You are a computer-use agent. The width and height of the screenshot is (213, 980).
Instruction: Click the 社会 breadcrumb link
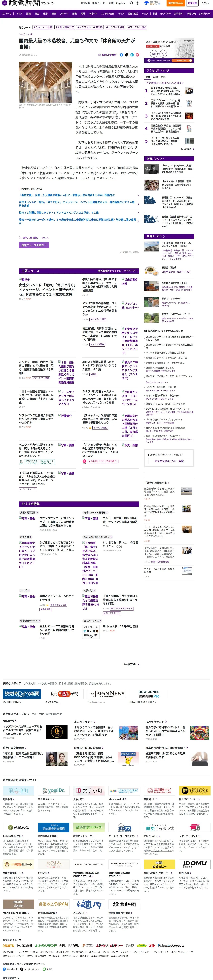30,34
